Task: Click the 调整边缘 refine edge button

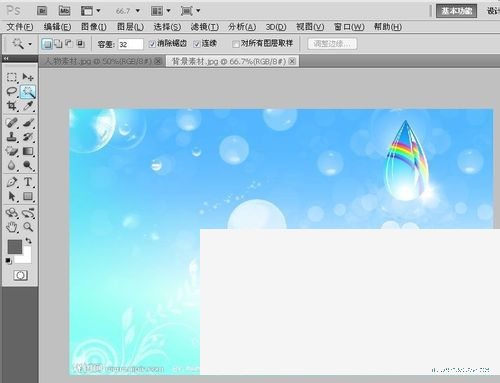Action: click(332, 44)
